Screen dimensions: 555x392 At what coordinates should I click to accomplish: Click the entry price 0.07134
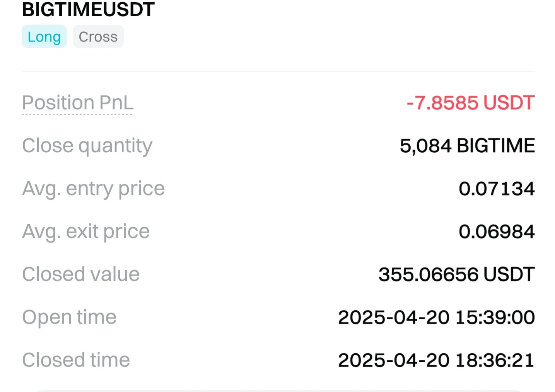(497, 189)
